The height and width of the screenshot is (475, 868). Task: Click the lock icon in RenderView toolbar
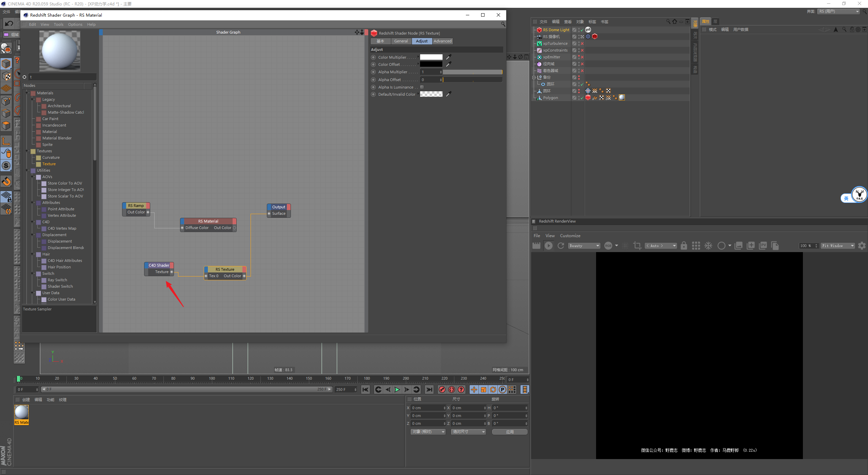click(x=684, y=246)
